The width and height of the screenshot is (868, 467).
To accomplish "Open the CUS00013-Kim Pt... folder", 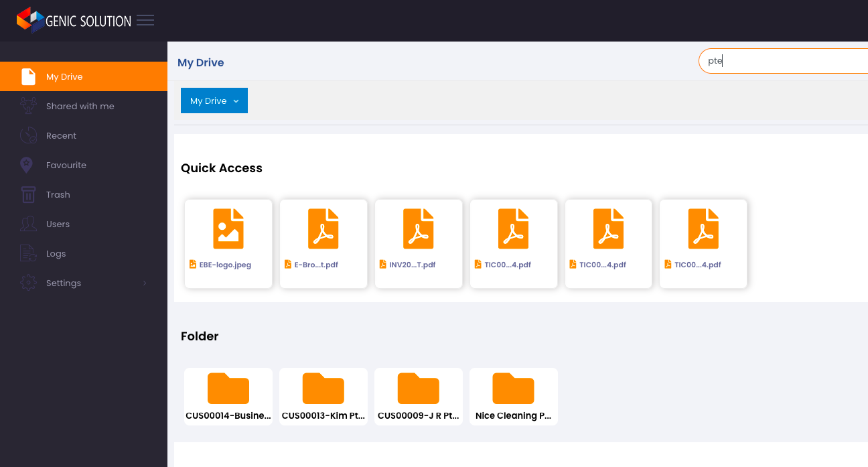I will (x=323, y=397).
